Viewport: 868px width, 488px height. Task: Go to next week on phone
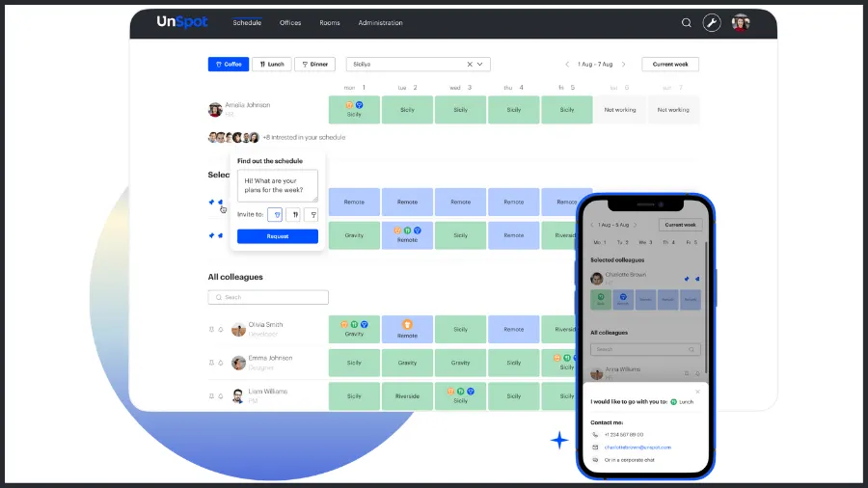[x=635, y=225]
